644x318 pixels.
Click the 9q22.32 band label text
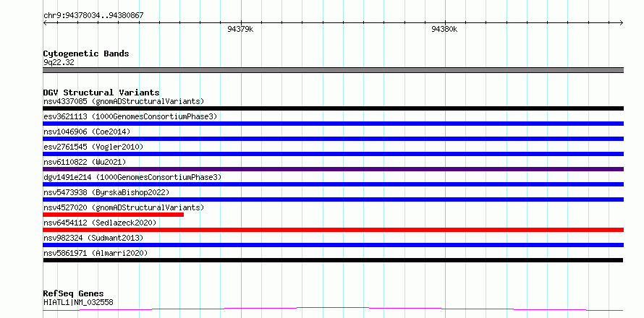(x=59, y=63)
